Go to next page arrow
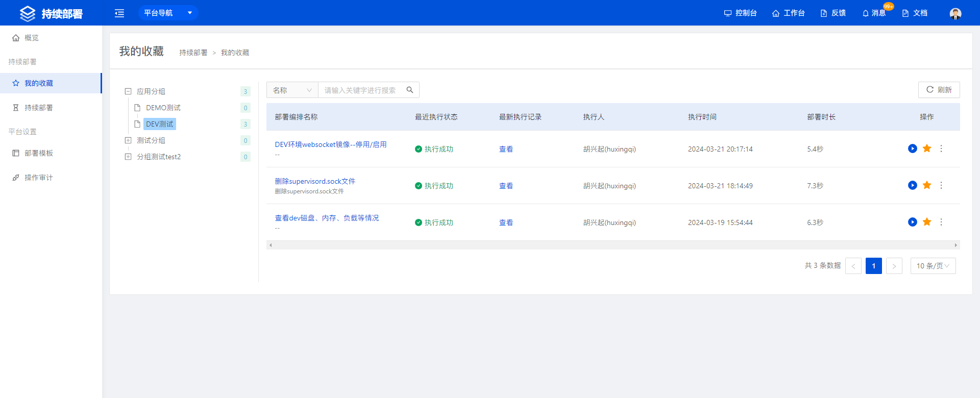 tap(894, 266)
